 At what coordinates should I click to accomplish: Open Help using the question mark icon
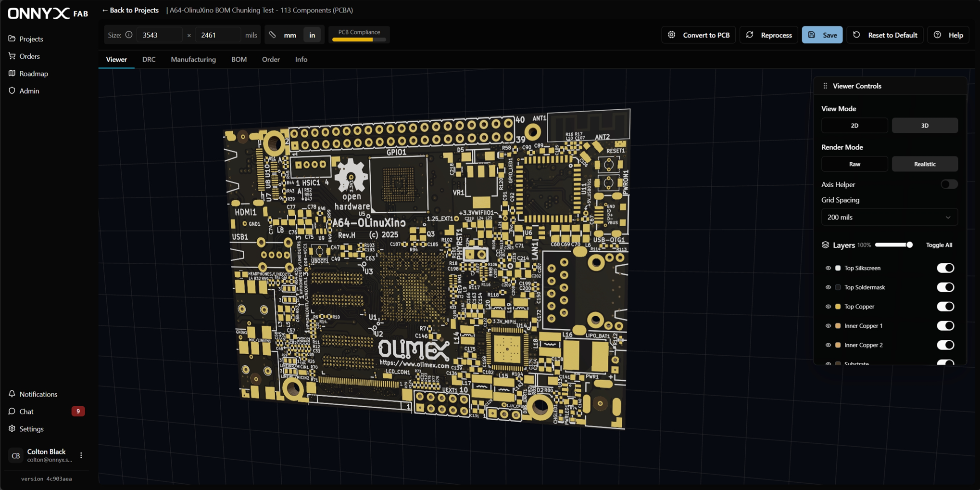[937, 35]
